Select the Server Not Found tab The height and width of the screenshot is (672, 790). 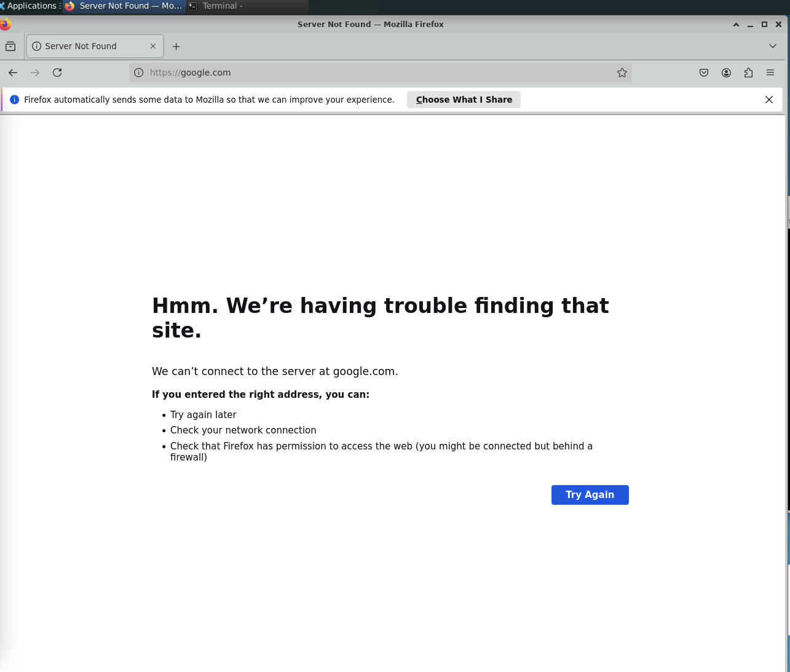[x=95, y=46]
